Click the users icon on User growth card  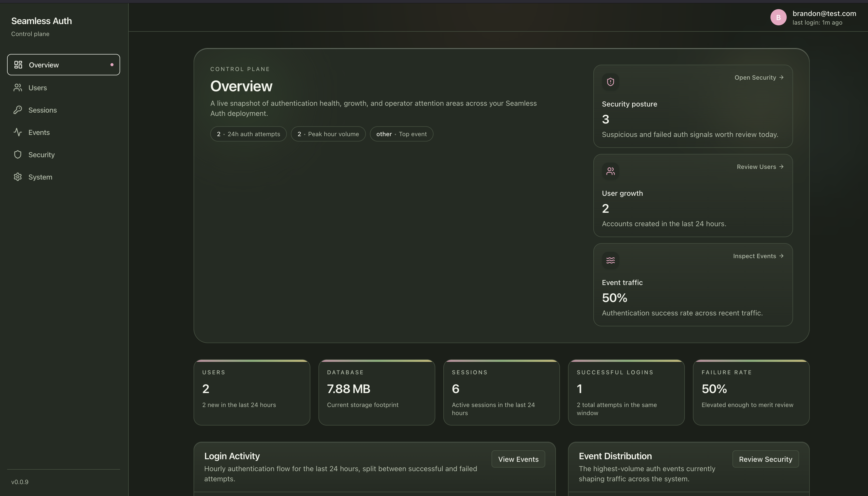(610, 171)
